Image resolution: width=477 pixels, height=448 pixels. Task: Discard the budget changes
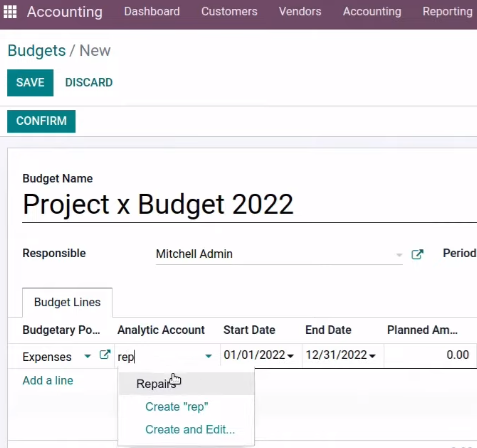pos(89,83)
